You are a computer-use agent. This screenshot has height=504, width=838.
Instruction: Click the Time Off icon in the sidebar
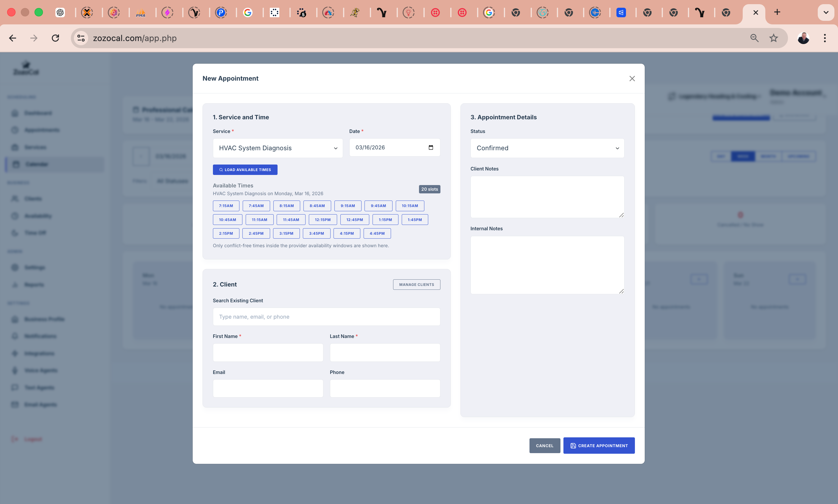tap(15, 233)
